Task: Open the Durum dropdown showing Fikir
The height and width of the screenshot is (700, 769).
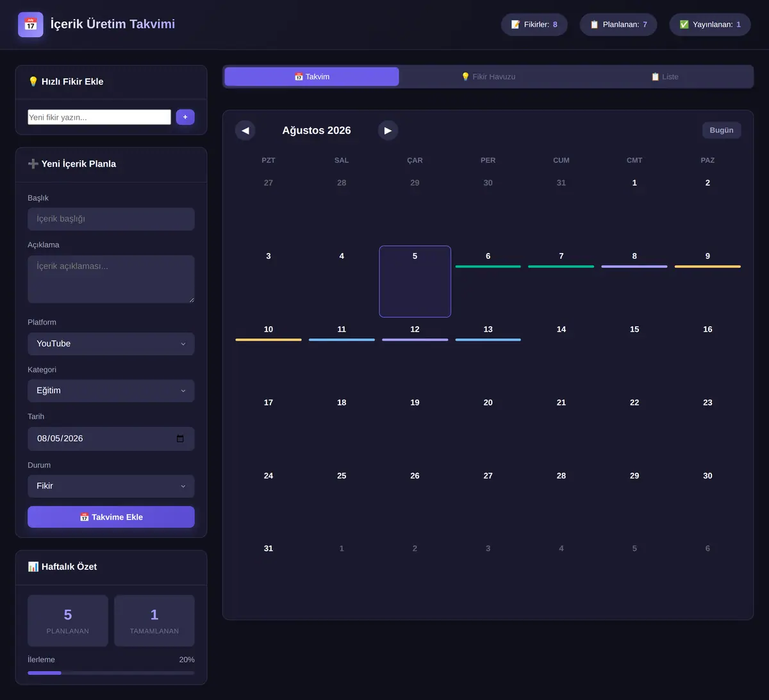Action: coord(111,486)
